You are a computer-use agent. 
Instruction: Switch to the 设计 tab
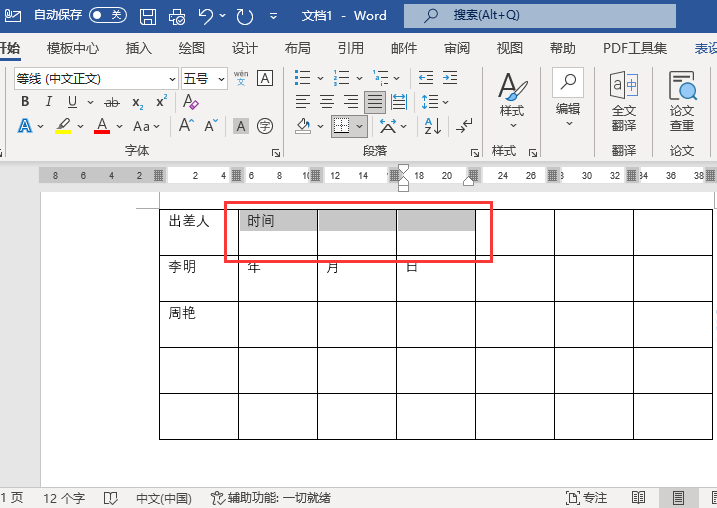245,48
